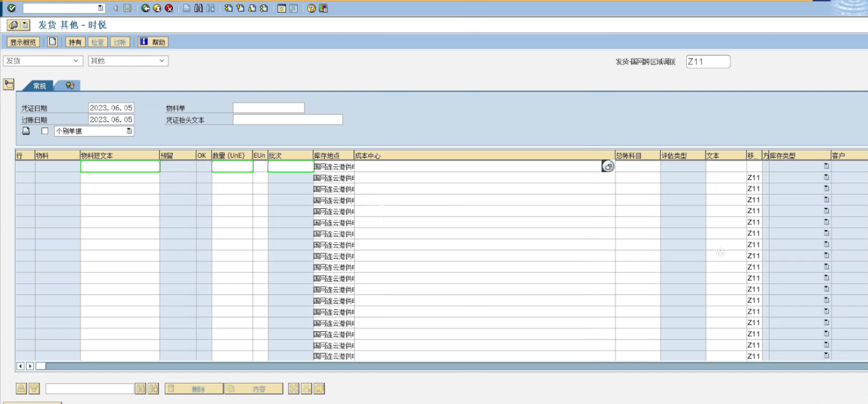Viewport: 868px width, 404px height.
Task: Open the 个别单据 print type dropdown
Action: click(x=129, y=131)
